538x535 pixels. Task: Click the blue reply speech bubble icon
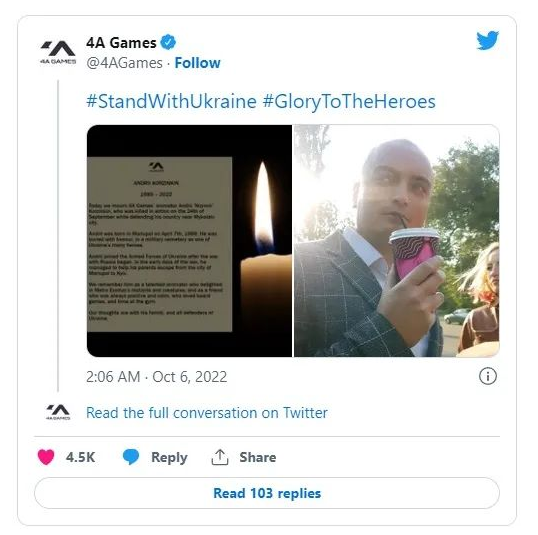(131, 457)
